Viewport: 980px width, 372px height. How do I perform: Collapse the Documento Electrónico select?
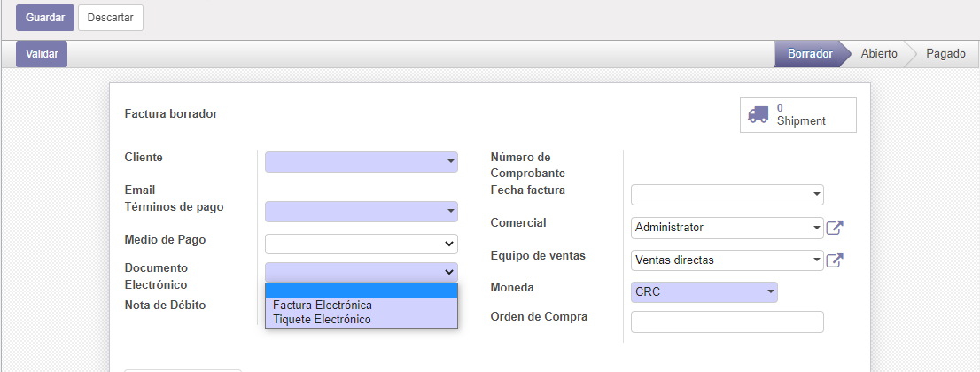(362, 272)
